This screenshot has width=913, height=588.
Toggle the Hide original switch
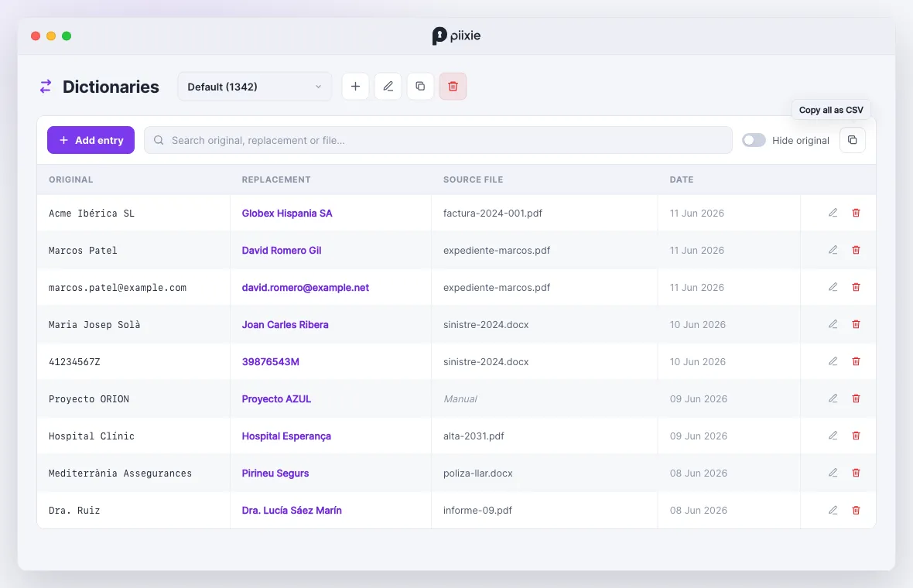(754, 140)
